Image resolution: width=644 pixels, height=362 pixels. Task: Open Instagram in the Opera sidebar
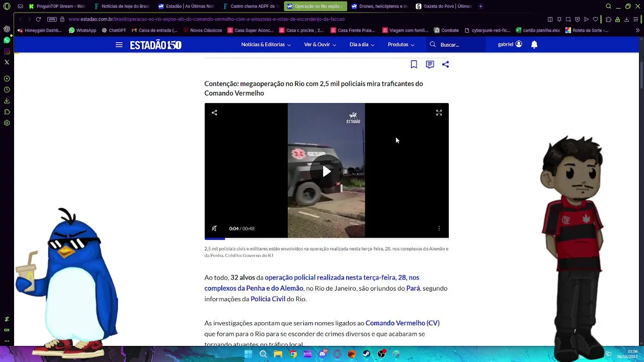pos(7,51)
